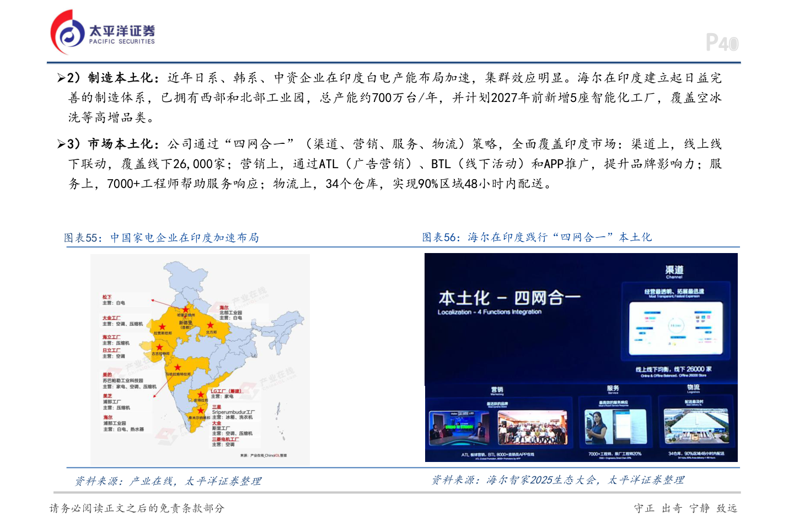Click the 松下 label on the map
794x532 pixels.
(107, 297)
